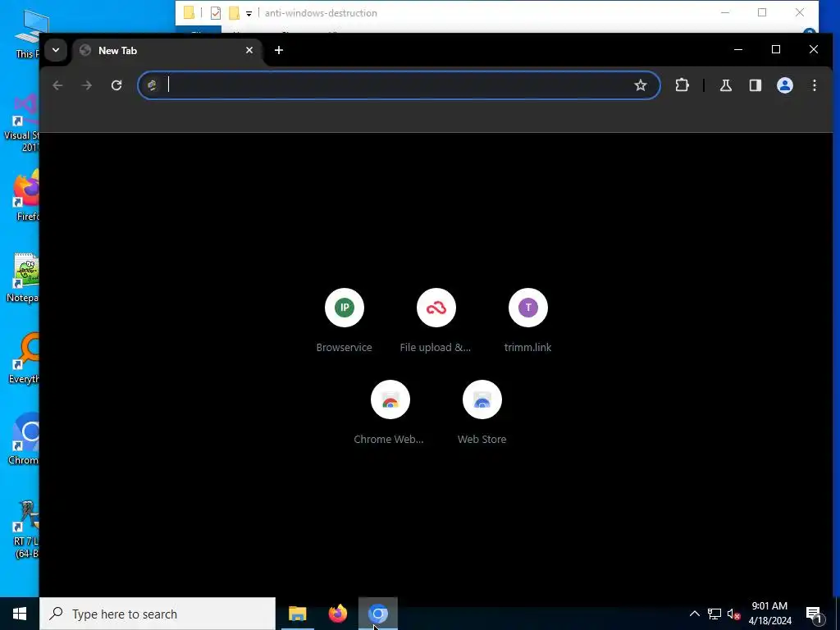The height and width of the screenshot is (630, 840).
Task: Open File Explorer from taskbar
Action: click(297, 614)
